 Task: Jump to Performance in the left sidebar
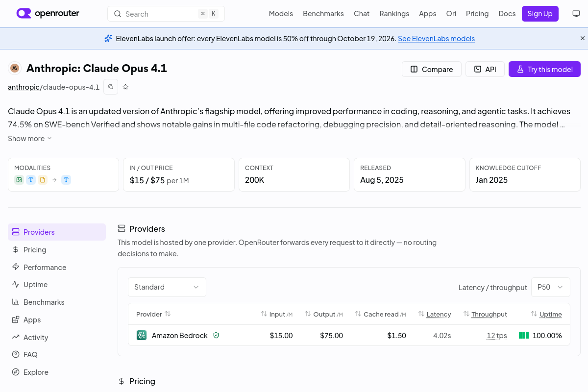57,267
